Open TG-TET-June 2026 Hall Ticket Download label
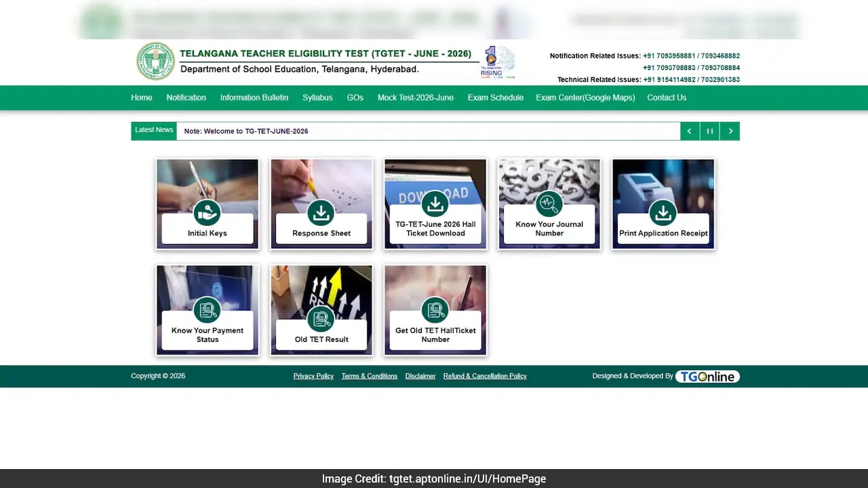 [x=435, y=228]
